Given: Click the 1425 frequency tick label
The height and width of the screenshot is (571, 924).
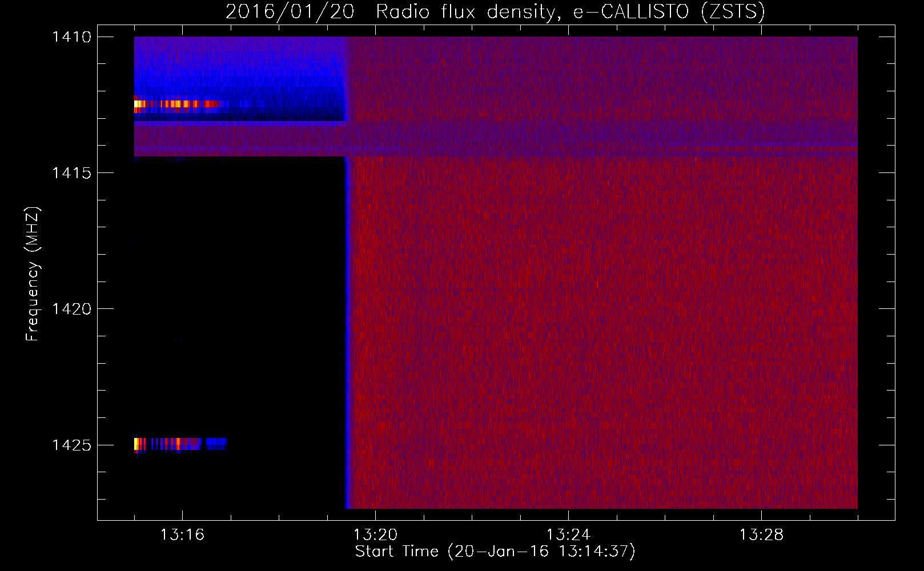Looking at the screenshot, I should click(x=71, y=445).
